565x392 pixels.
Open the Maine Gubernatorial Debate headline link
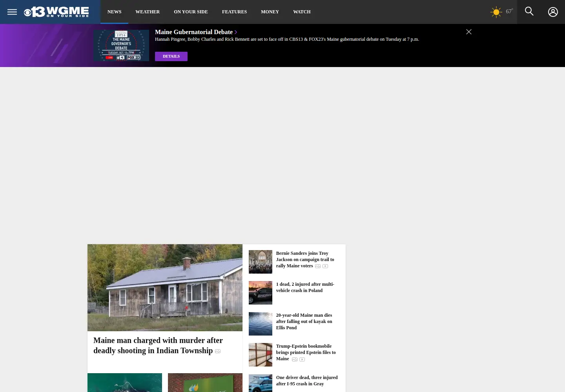[x=194, y=32]
